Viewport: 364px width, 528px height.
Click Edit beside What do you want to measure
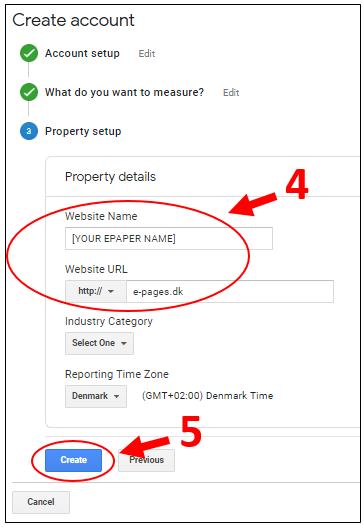tap(231, 93)
